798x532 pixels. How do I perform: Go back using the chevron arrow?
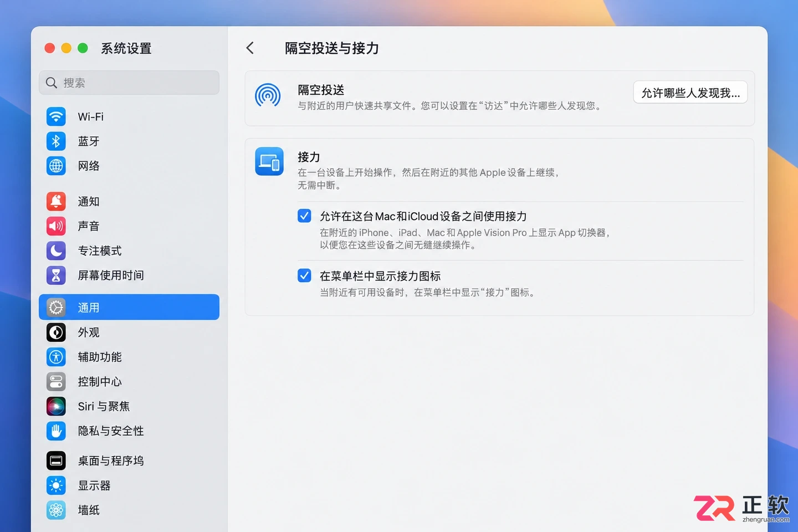coord(250,48)
